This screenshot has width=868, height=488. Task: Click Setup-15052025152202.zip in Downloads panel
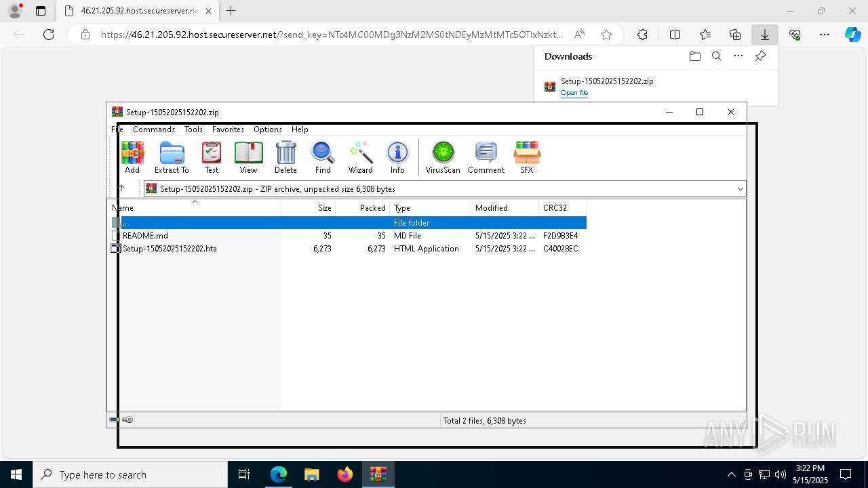pyautogui.click(x=607, y=81)
